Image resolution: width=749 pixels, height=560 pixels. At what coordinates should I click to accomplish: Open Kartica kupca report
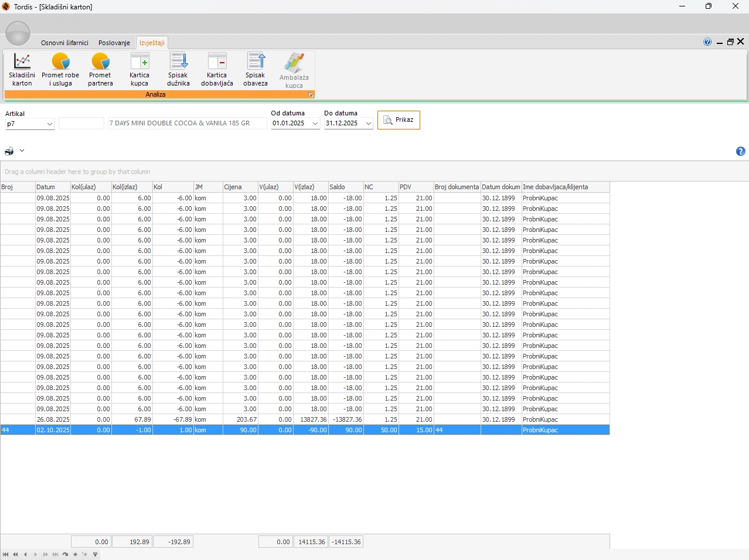pyautogui.click(x=139, y=70)
